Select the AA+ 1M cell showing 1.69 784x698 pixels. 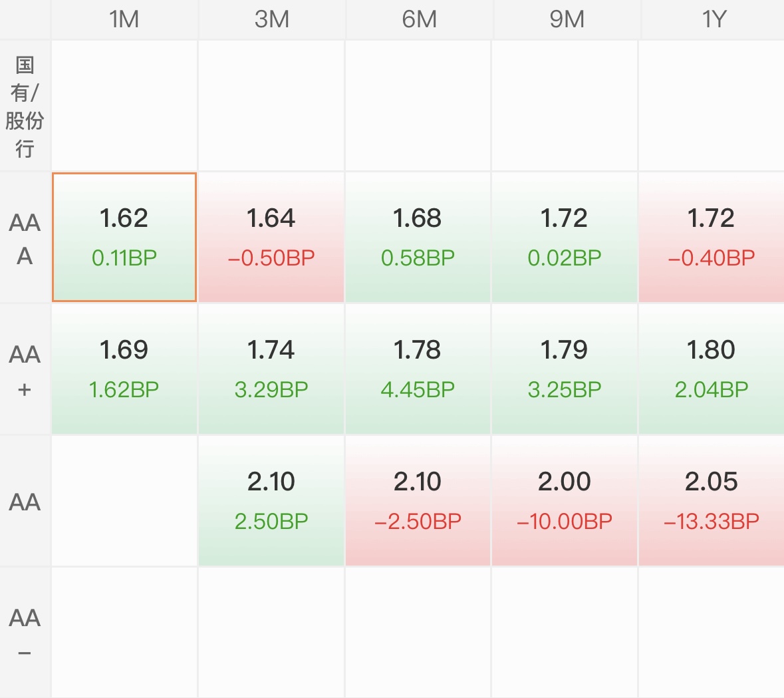point(124,369)
